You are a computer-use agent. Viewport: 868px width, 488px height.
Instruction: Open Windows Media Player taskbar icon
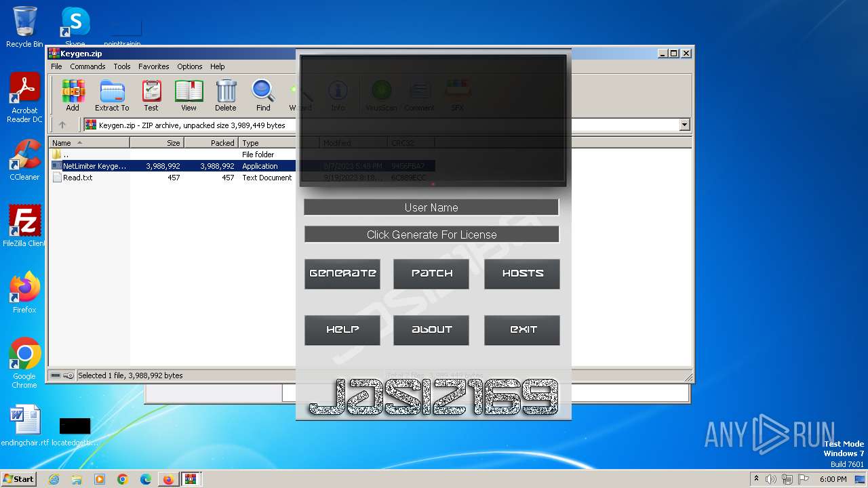[x=100, y=479]
